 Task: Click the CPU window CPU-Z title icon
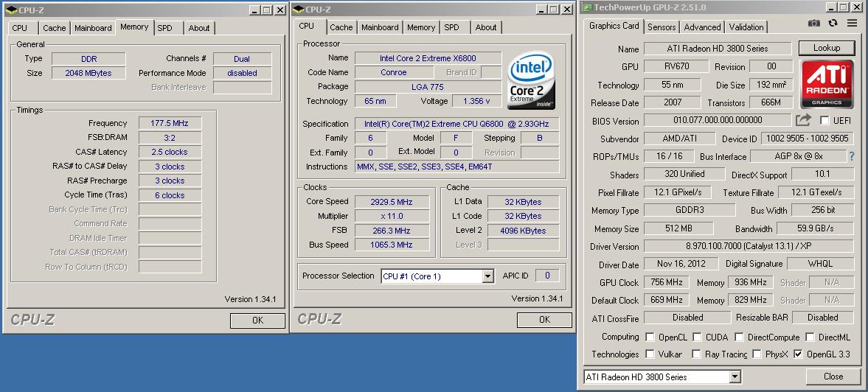tap(299, 10)
